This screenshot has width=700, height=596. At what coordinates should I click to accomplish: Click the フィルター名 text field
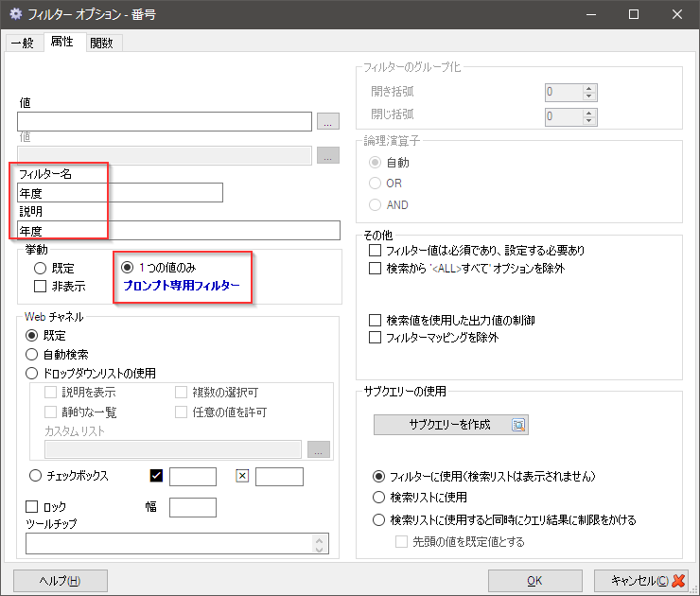(120, 193)
